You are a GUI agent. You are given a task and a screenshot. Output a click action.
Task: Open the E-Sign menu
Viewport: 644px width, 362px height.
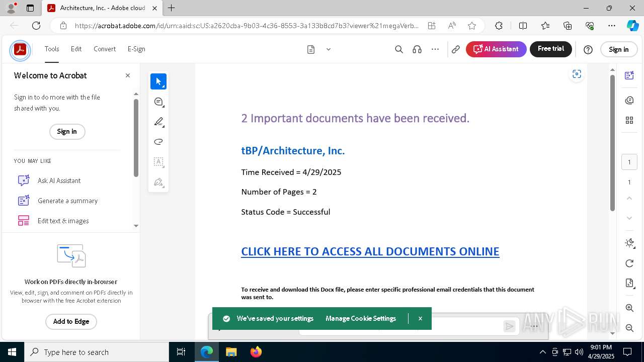pos(136,49)
